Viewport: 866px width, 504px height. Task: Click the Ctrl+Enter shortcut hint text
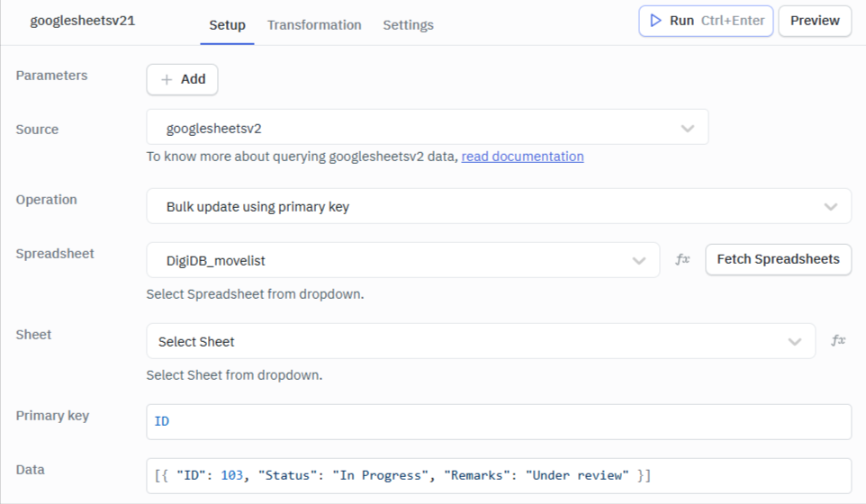click(x=733, y=21)
